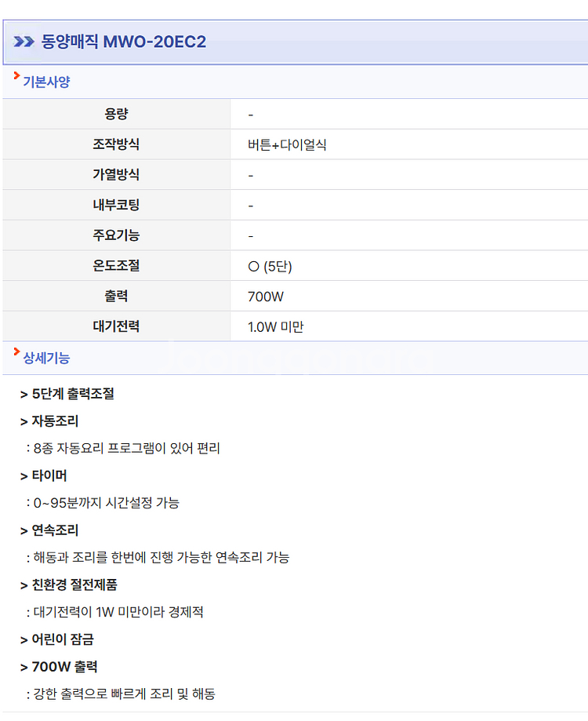The width and height of the screenshot is (588, 721).
Task: Select the value 버튼+다이얼식
Action: [287, 145]
